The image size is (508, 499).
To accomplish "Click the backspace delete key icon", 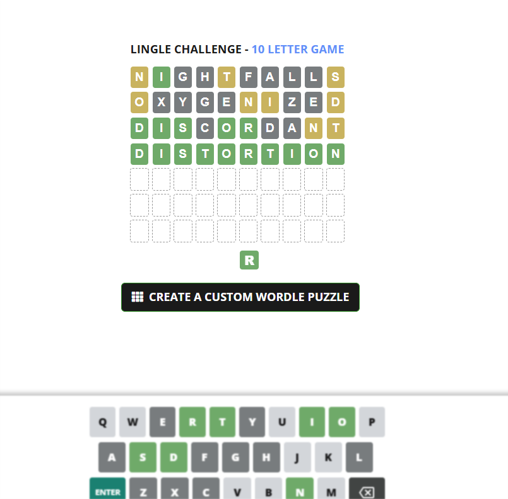I will (x=367, y=491).
